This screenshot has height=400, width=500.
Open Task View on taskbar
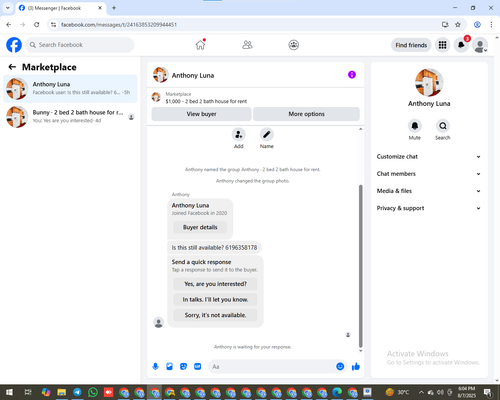click(x=28, y=392)
